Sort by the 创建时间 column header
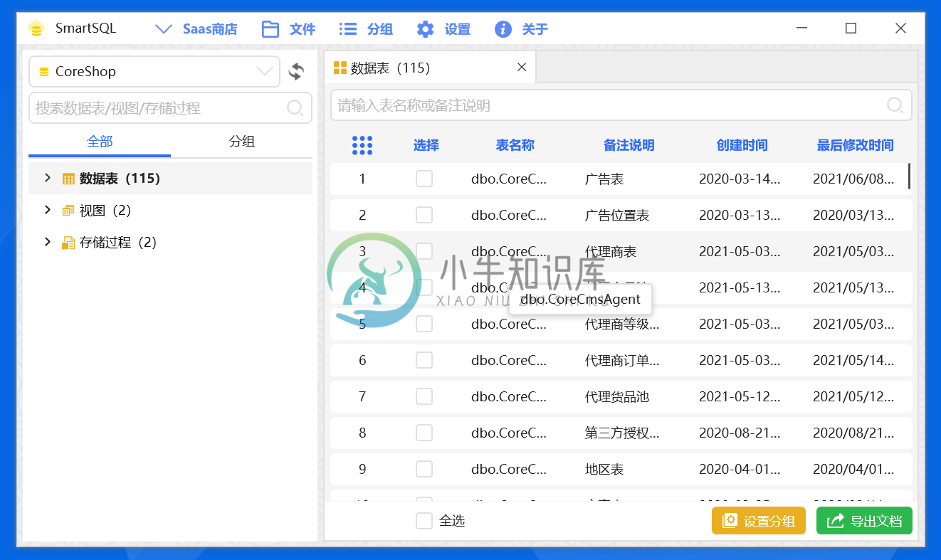The image size is (941, 560). pos(742,145)
